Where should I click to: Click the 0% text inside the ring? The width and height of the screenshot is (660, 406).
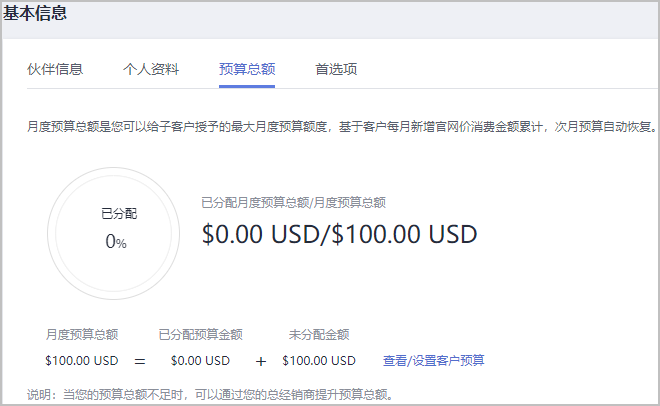116,241
